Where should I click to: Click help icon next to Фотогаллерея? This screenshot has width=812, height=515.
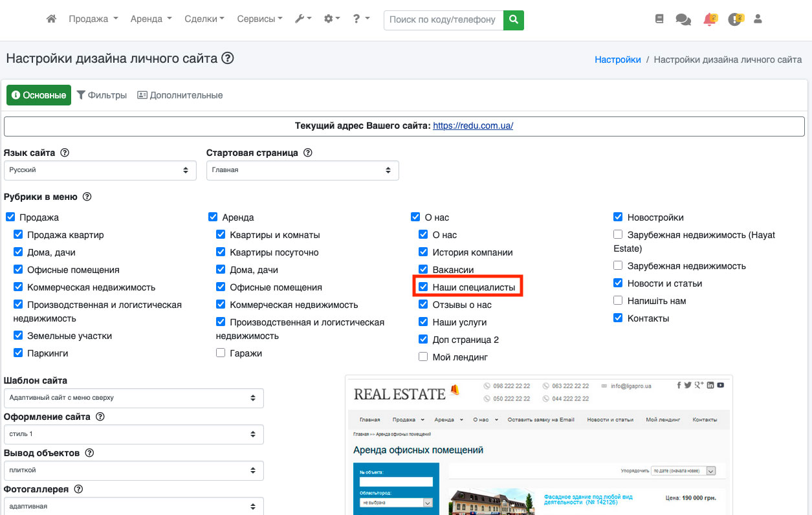(80, 489)
